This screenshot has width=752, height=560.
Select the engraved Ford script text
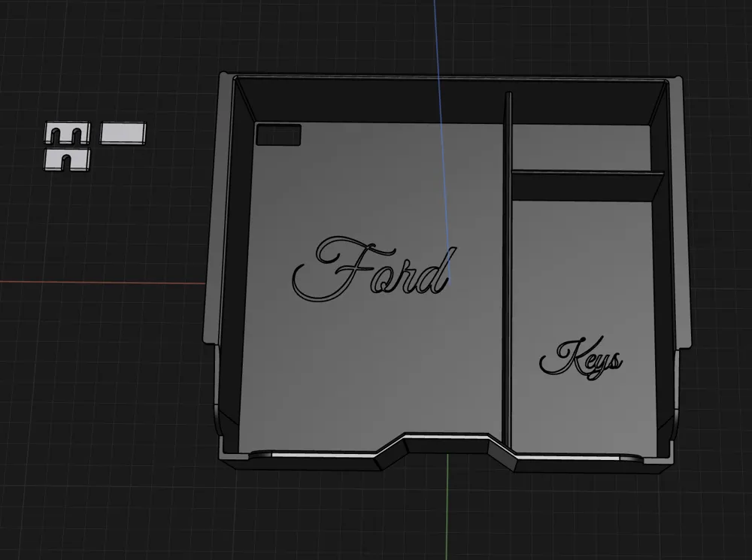(374, 268)
